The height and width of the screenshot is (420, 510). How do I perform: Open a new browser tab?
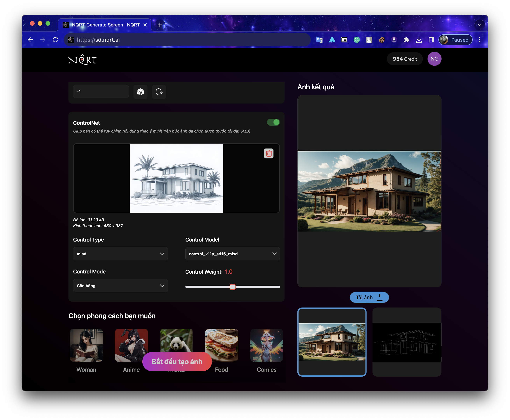(x=160, y=25)
